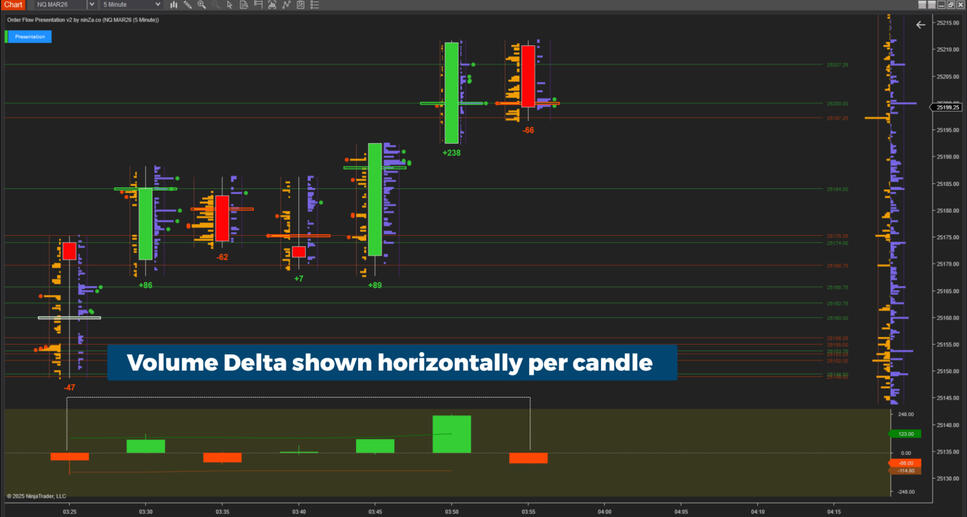Click the left arrow near price axis
The height and width of the screenshot is (517, 967).
pos(921,25)
